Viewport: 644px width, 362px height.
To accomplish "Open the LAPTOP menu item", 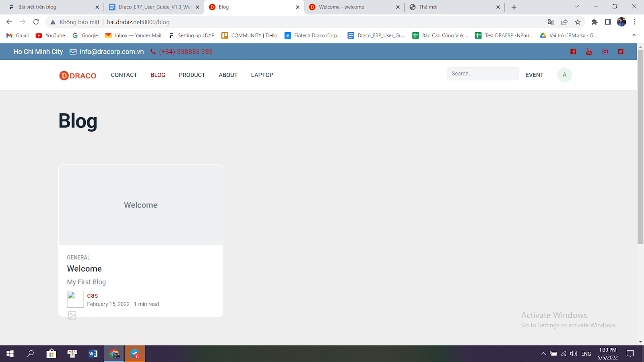I will 262,75.
